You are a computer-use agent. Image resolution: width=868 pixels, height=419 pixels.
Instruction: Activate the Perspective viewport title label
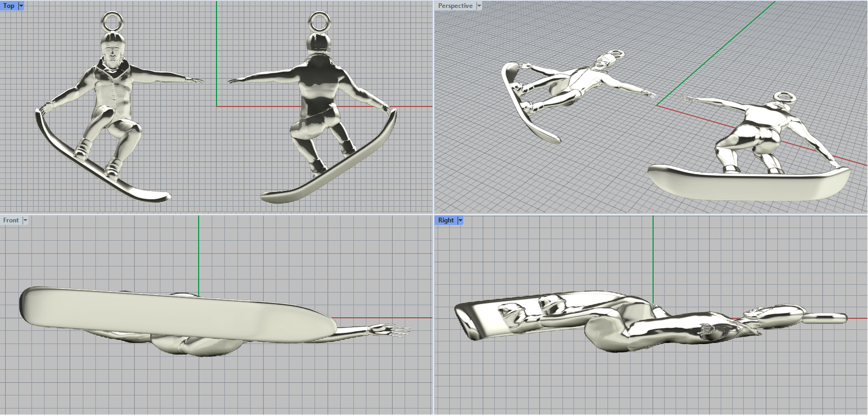pyautogui.click(x=455, y=5)
